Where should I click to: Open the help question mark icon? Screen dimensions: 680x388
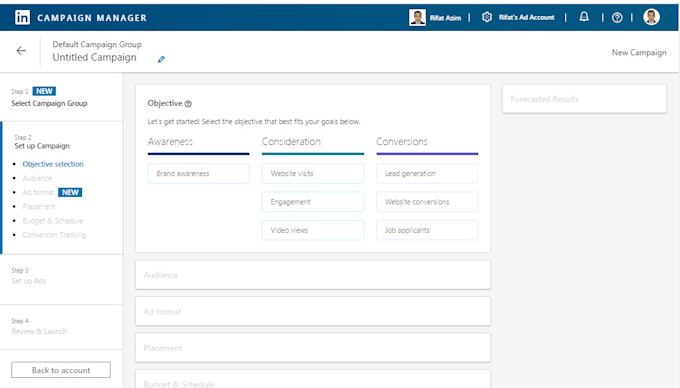click(617, 17)
